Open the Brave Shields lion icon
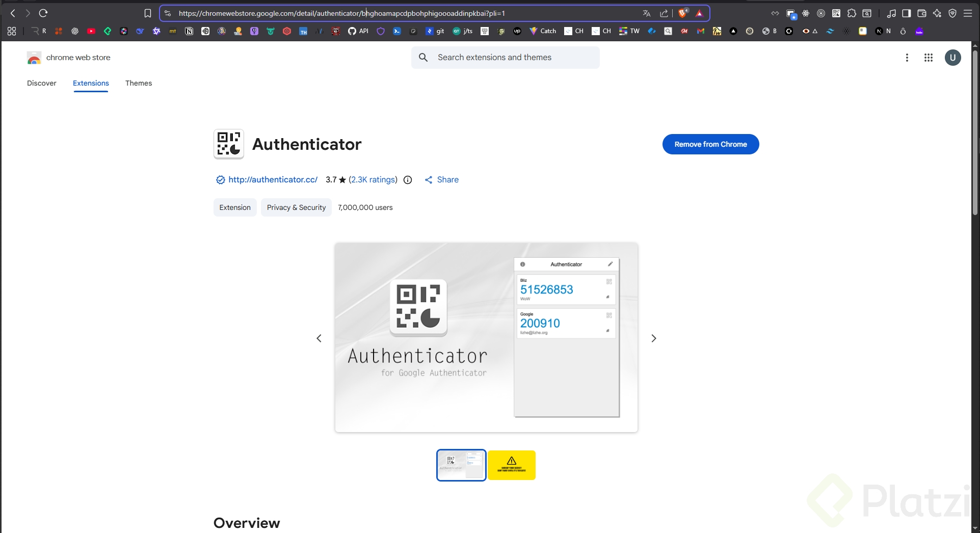Image resolution: width=980 pixels, height=533 pixels. 683,13
